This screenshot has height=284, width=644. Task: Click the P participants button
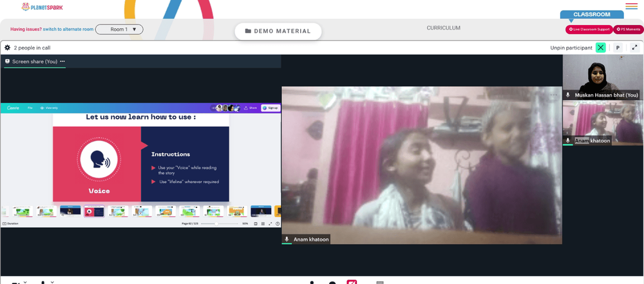pyautogui.click(x=618, y=48)
